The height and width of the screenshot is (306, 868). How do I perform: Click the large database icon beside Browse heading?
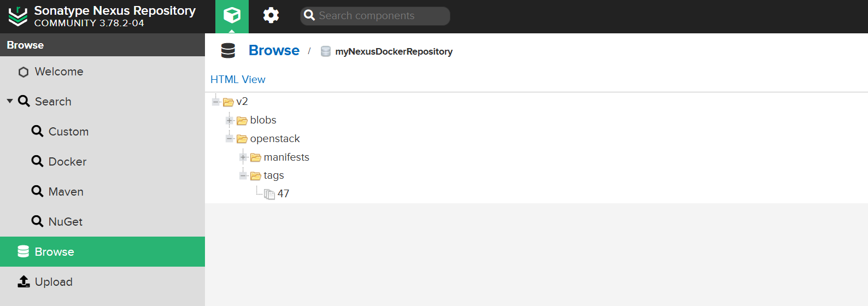coord(228,51)
